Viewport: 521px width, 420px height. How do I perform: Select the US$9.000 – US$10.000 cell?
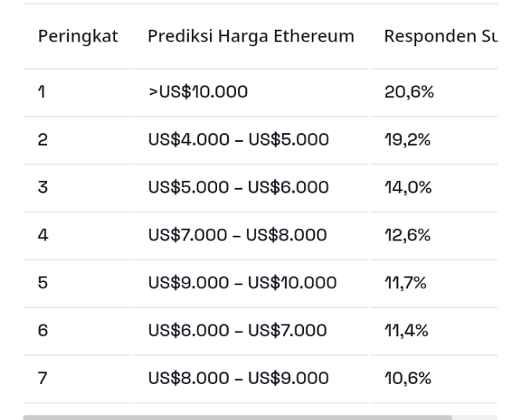[x=242, y=283]
